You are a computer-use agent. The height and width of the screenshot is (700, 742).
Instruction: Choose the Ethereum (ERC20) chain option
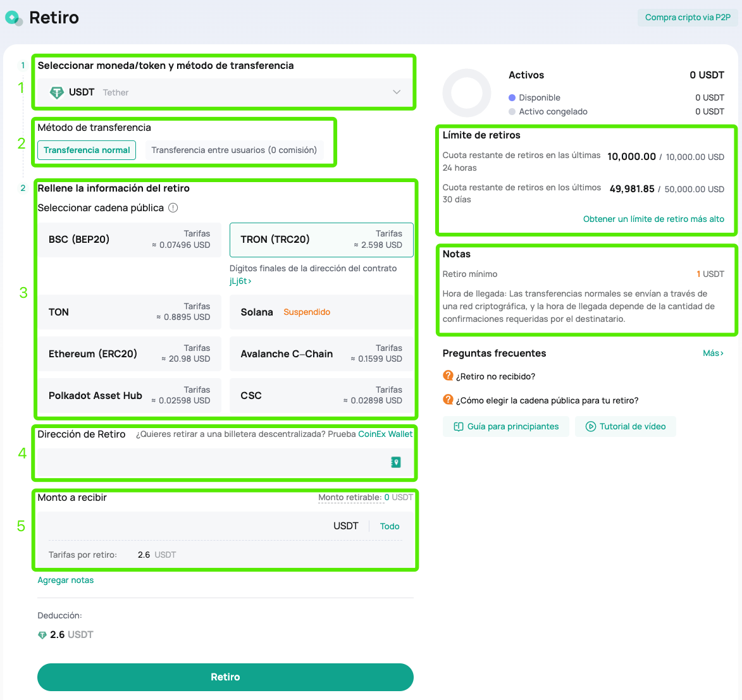[x=130, y=353]
